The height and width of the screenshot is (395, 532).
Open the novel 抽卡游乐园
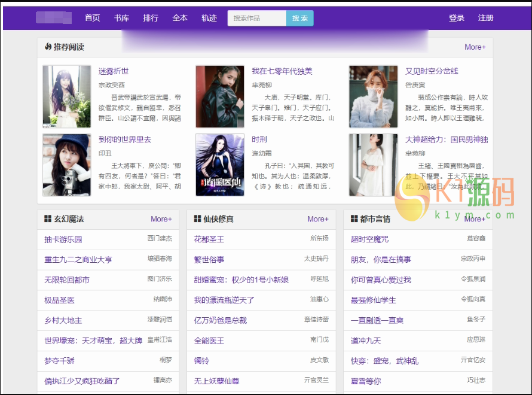(x=63, y=239)
